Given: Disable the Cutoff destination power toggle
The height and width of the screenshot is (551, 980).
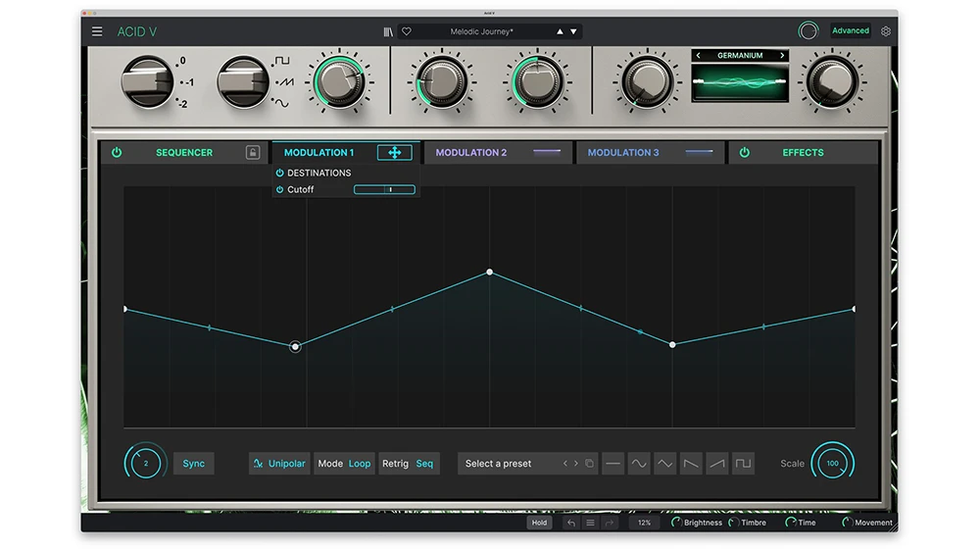Looking at the screenshot, I should (280, 190).
